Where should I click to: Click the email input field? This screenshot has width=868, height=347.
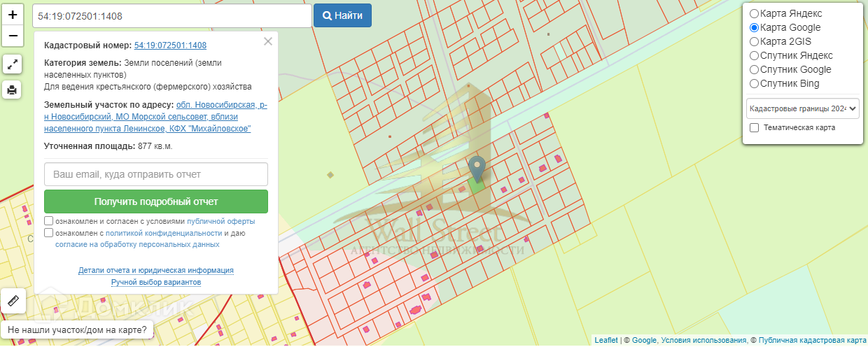pos(156,174)
